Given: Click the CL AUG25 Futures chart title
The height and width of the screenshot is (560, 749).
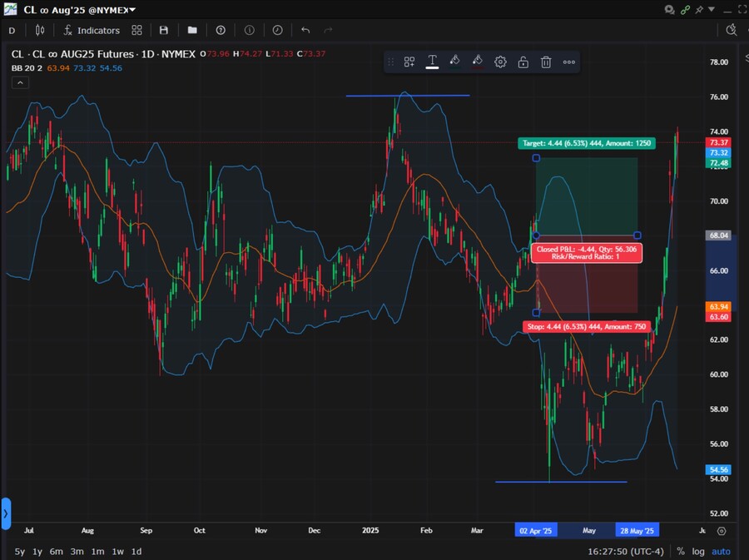Looking at the screenshot, I should 103,54.
